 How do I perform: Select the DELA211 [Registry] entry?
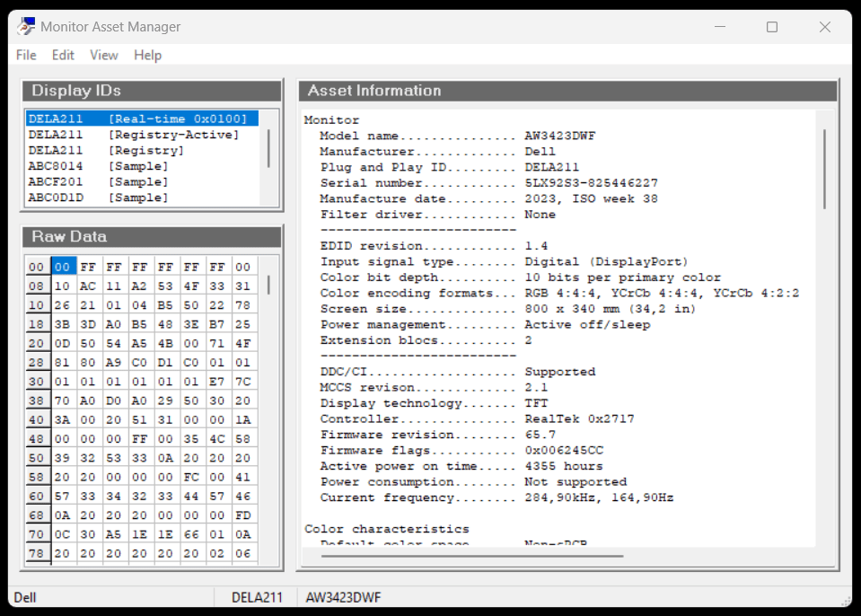pos(142,151)
